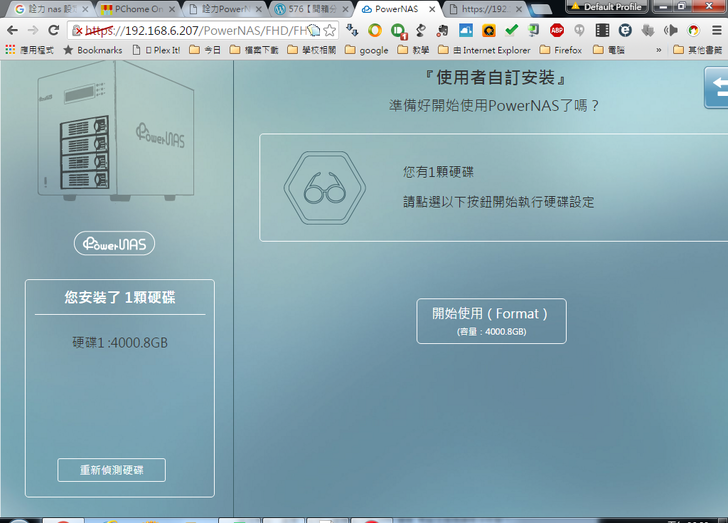Open a new tab button

(540, 9)
